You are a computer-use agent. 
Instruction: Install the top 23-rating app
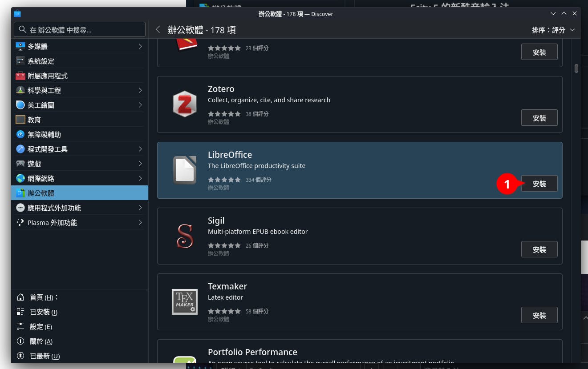(539, 52)
